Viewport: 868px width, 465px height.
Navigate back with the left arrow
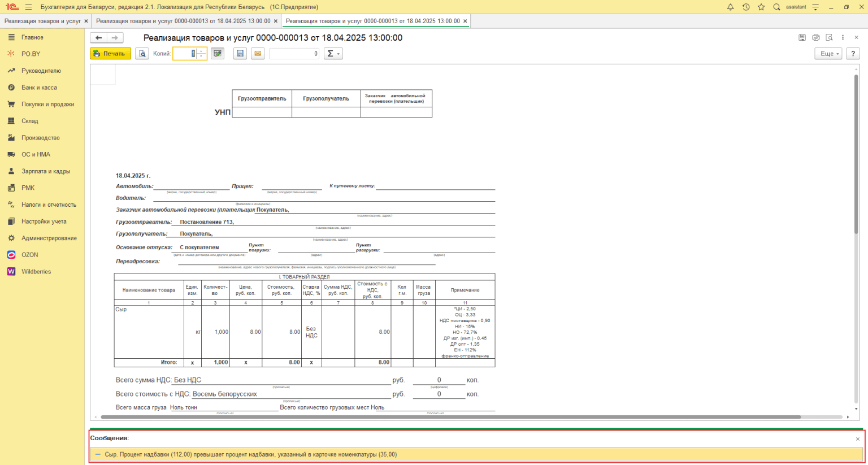tap(99, 38)
